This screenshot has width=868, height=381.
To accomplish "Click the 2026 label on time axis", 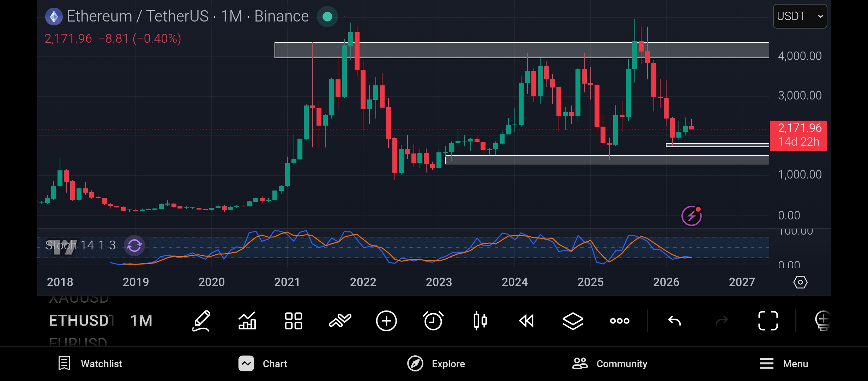I will click(666, 282).
